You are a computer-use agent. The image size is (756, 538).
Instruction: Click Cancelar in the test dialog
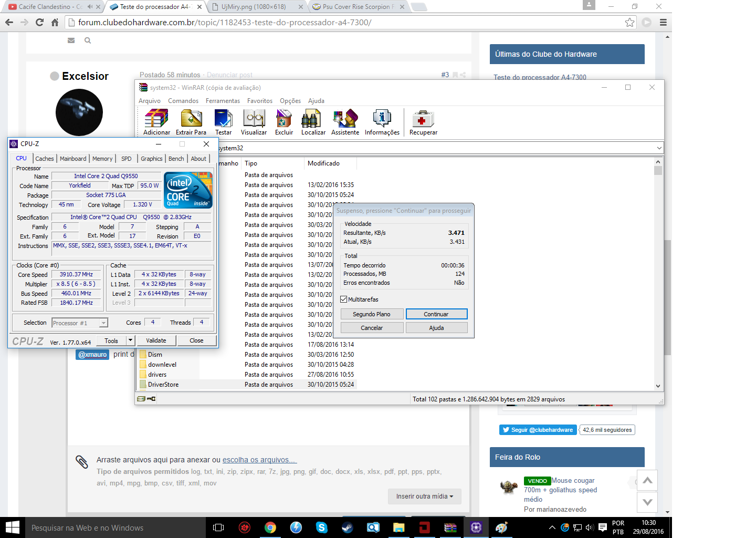tap(372, 328)
